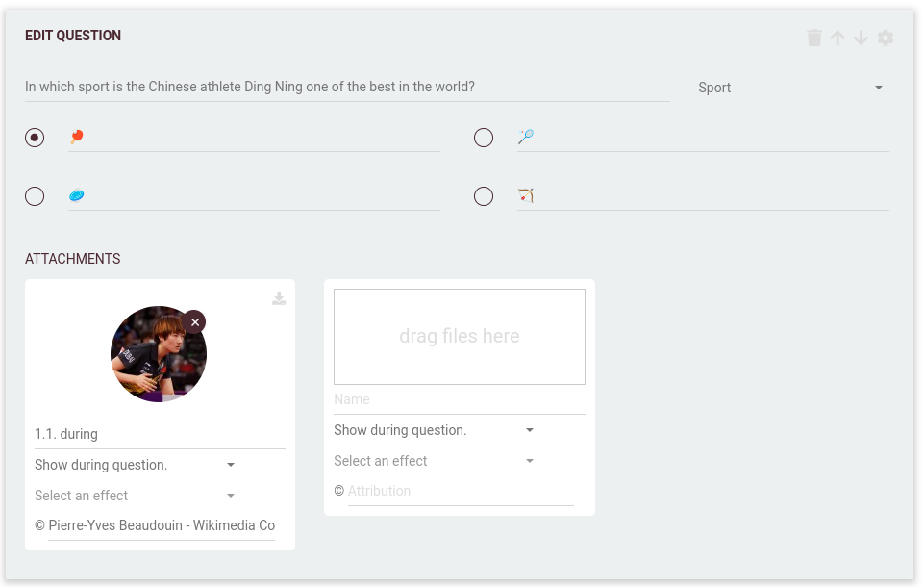
Task: Open question settings via the gear icon
Action: pyautogui.click(x=885, y=38)
